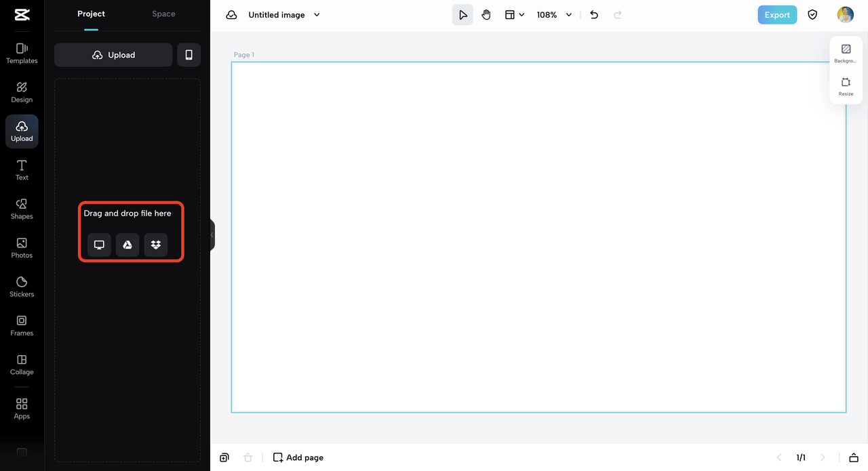The height and width of the screenshot is (471, 868).
Task: Click the redo arrow
Action: [617, 15]
